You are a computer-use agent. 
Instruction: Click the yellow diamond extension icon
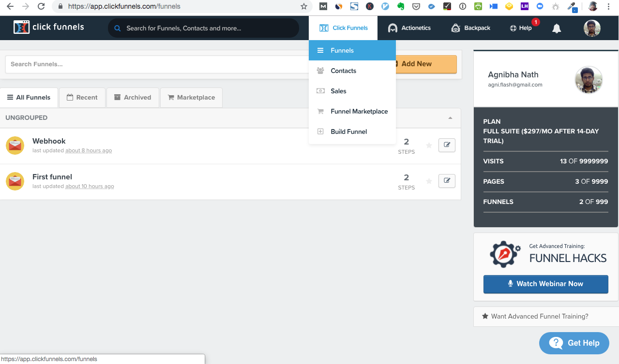(509, 7)
